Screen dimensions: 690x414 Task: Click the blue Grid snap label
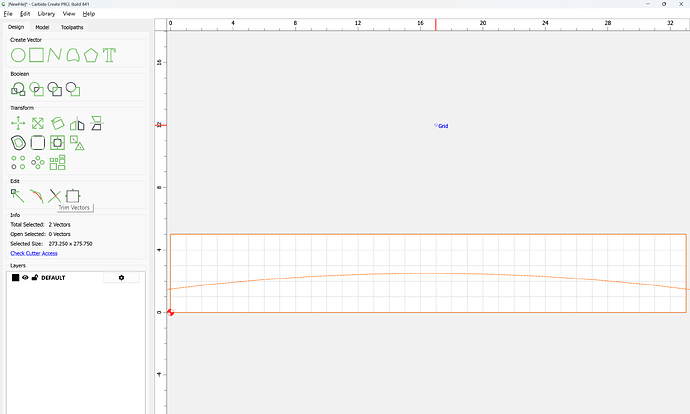[443, 126]
